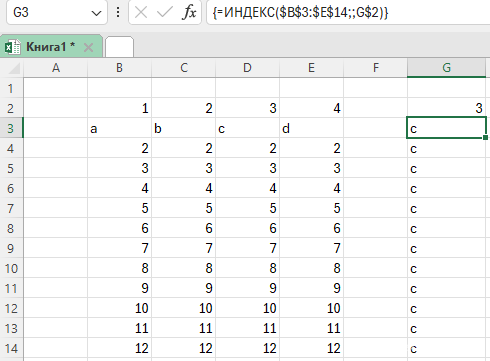Cancel formula entry with the X icon

tap(141, 13)
